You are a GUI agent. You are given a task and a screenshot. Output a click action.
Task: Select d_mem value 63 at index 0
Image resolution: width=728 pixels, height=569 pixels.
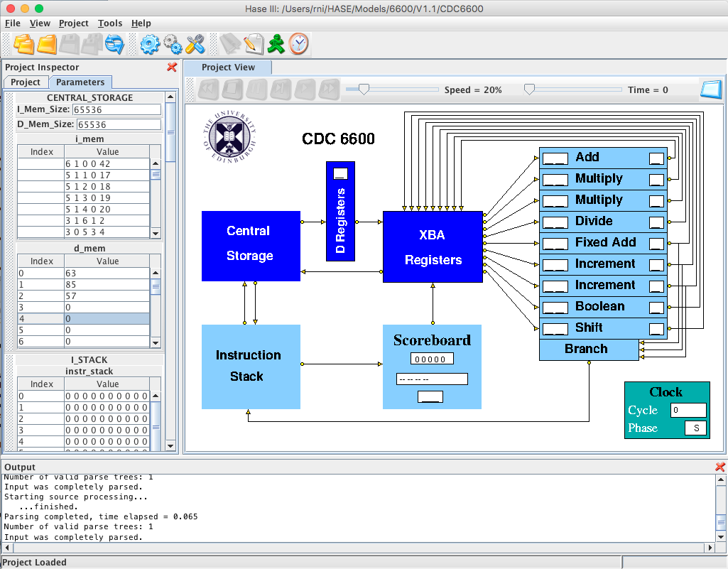pyautogui.click(x=107, y=273)
